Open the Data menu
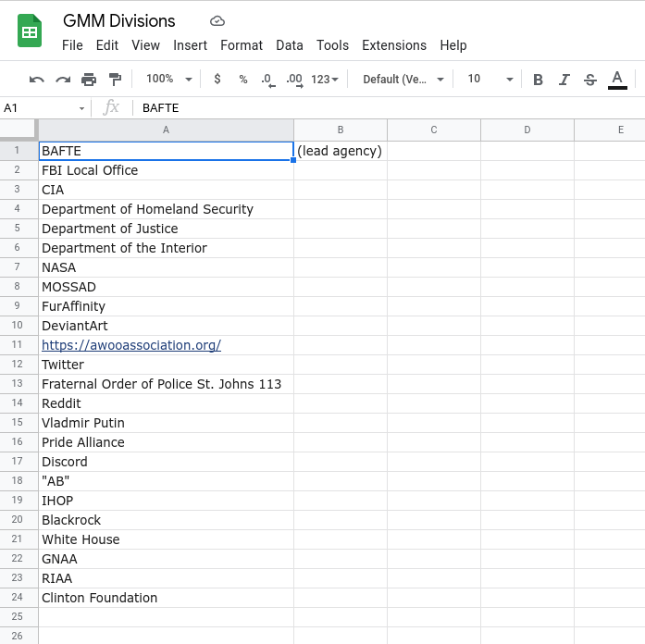 coord(290,45)
